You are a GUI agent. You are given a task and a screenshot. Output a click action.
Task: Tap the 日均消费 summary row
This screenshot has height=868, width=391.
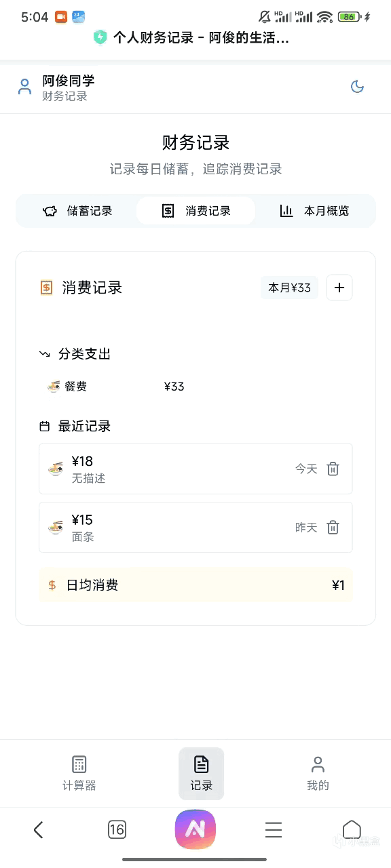pyautogui.click(x=195, y=585)
